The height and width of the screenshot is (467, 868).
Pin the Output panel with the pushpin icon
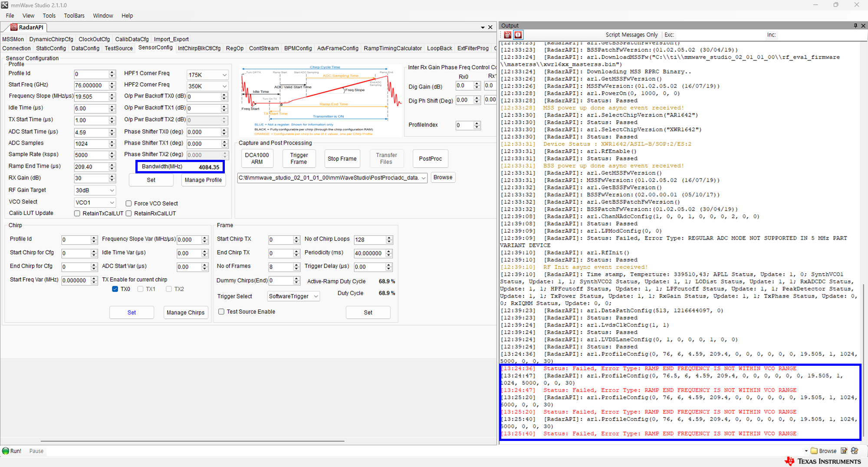[855, 26]
